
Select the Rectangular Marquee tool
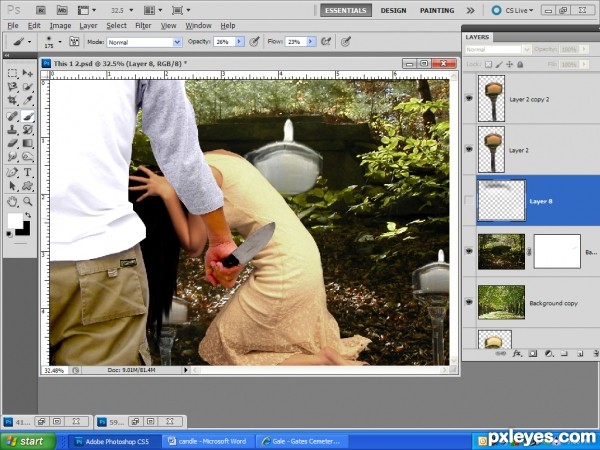click(x=12, y=73)
